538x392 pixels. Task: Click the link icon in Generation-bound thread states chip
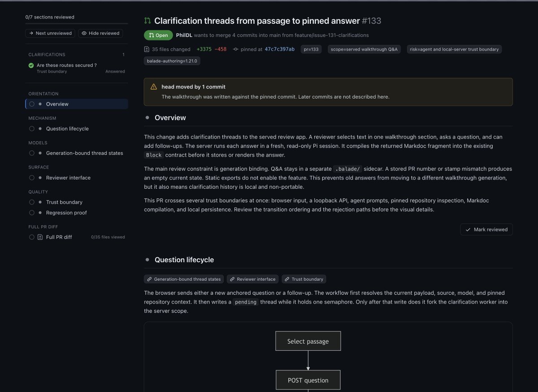(x=149, y=279)
